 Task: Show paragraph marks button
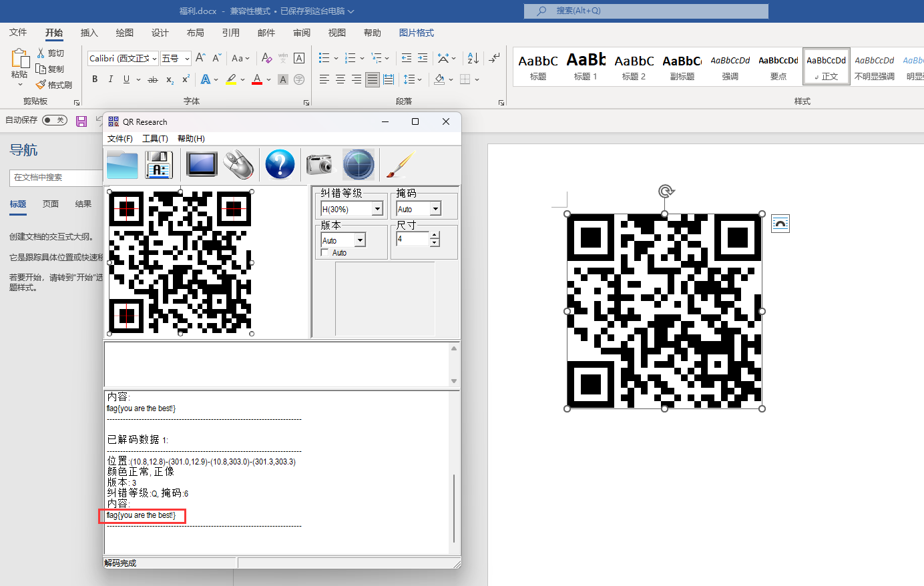click(x=494, y=58)
